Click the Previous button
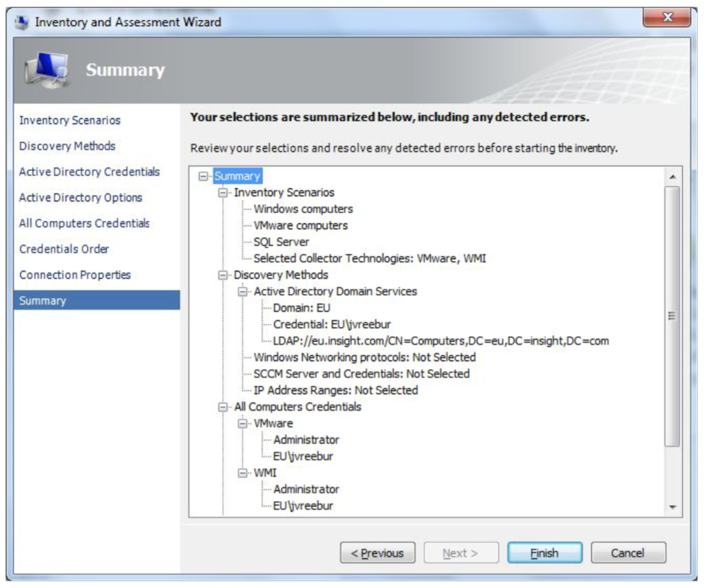The image size is (705, 588). (378, 553)
